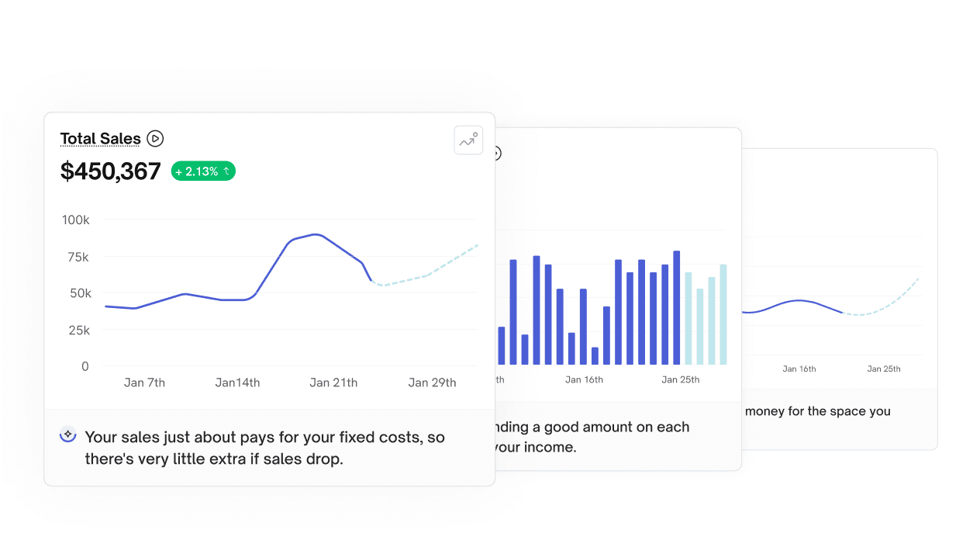Image resolution: width=980 pixels, height=540 pixels.
Task: Select the green +2.13% percentage badge
Action: click(x=203, y=171)
